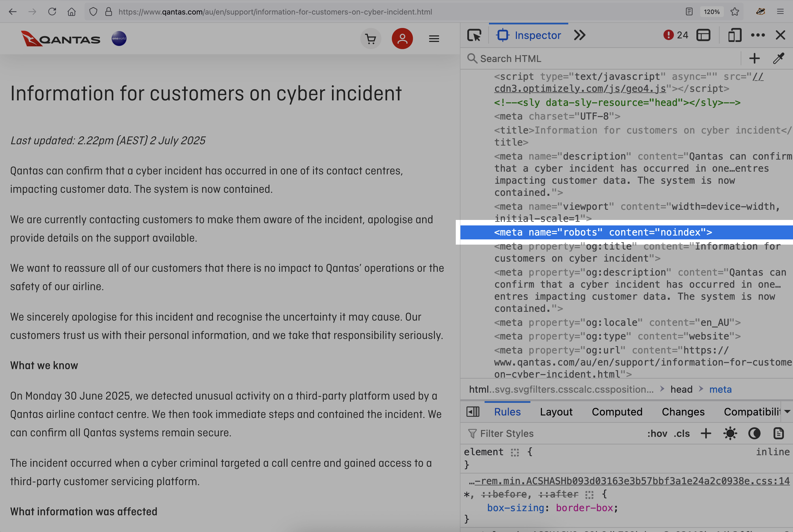The height and width of the screenshot is (532, 793).
Task: Select the Inspector tab
Action: pos(528,35)
